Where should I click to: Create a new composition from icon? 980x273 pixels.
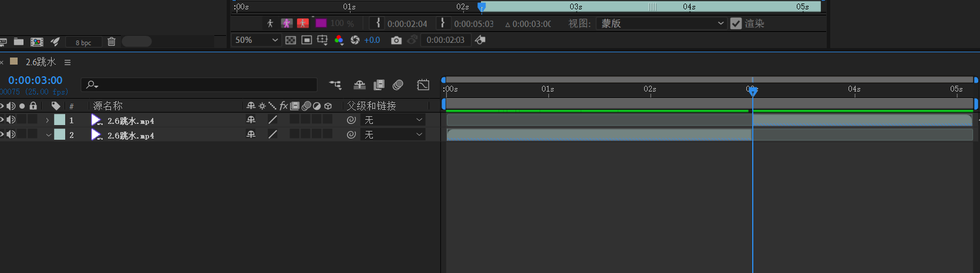click(x=37, y=42)
